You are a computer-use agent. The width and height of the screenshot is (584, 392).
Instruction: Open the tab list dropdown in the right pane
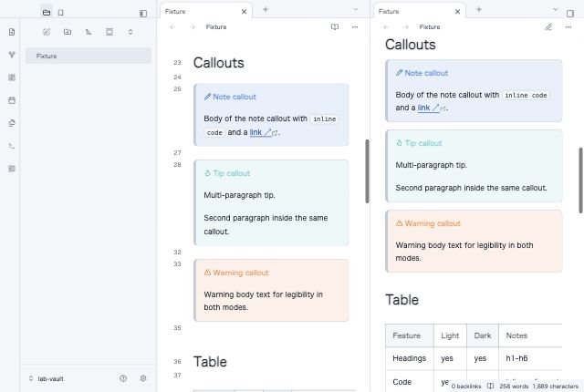pyautogui.click(x=556, y=10)
